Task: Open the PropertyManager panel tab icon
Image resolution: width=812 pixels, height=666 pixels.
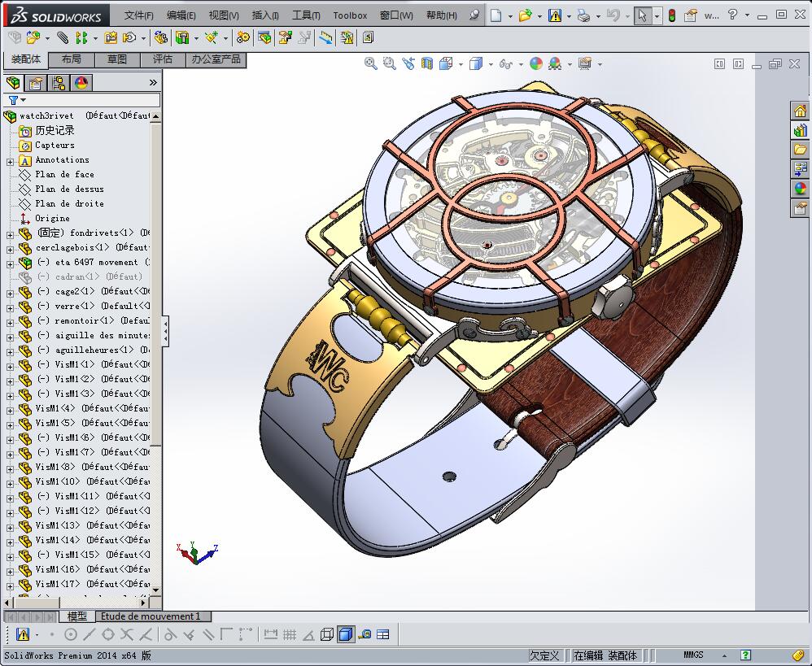Action: pyautogui.click(x=35, y=83)
